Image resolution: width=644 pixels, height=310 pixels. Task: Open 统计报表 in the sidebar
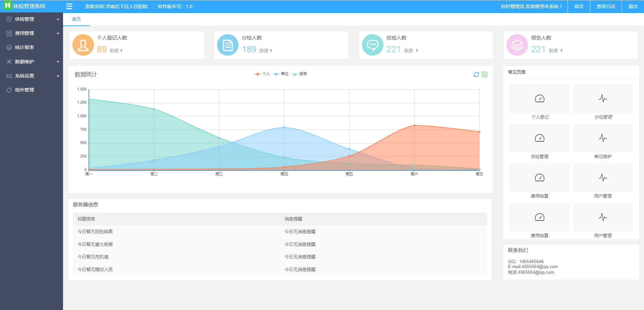click(24, 48)
